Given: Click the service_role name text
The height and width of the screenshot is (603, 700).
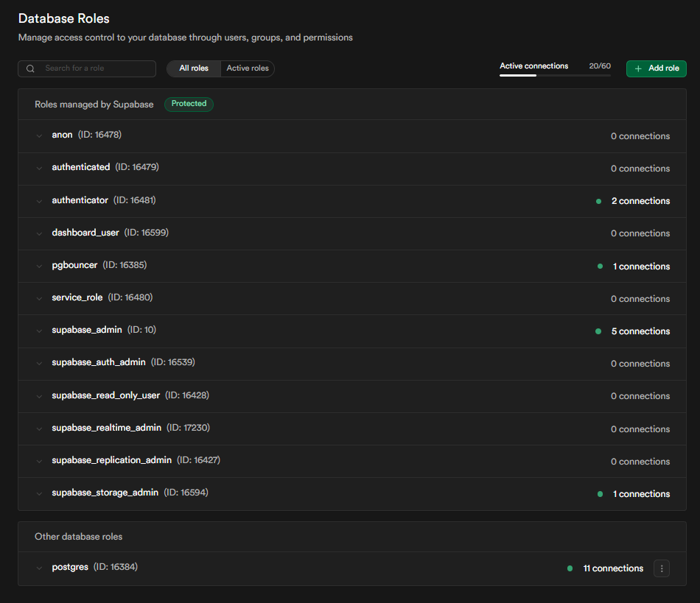Looking at the screenshot, I should pos(77,297).
